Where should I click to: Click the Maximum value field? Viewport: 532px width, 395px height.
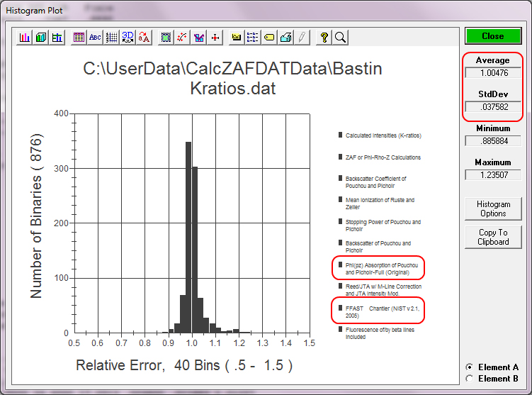[493, 175]
